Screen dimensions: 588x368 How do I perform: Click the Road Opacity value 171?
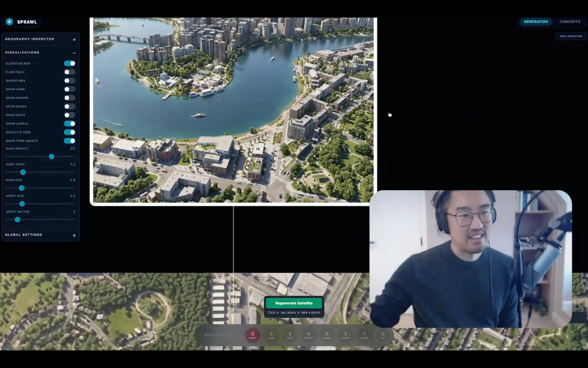(73, 148)
